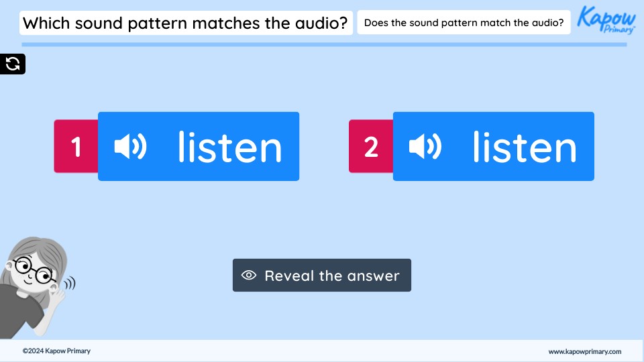
Task: Switch to "Which sound pattern matches the audio?" tab
Action: coord(186,23)
